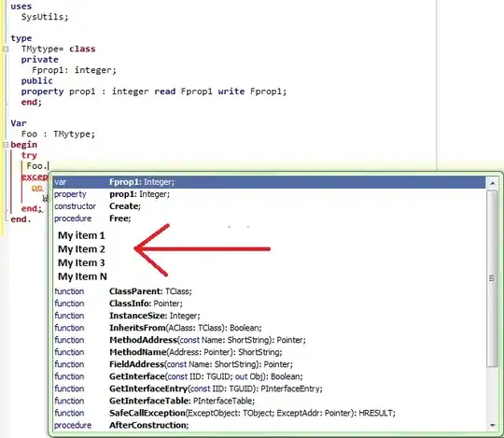The image size is (504, 438).
Task: Choose prop1 property from completion list
Action: pos(269,194)
